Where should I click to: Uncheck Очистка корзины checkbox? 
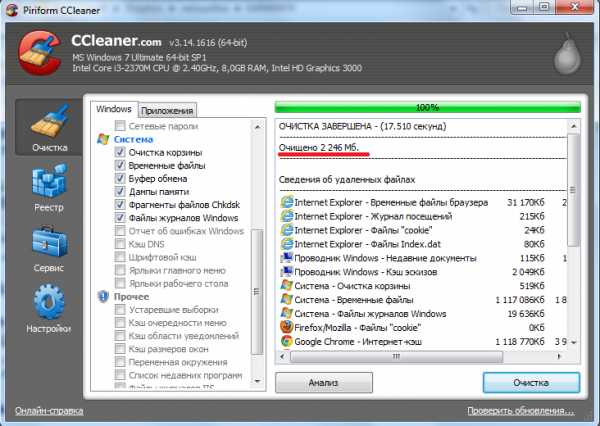[120, 152]
